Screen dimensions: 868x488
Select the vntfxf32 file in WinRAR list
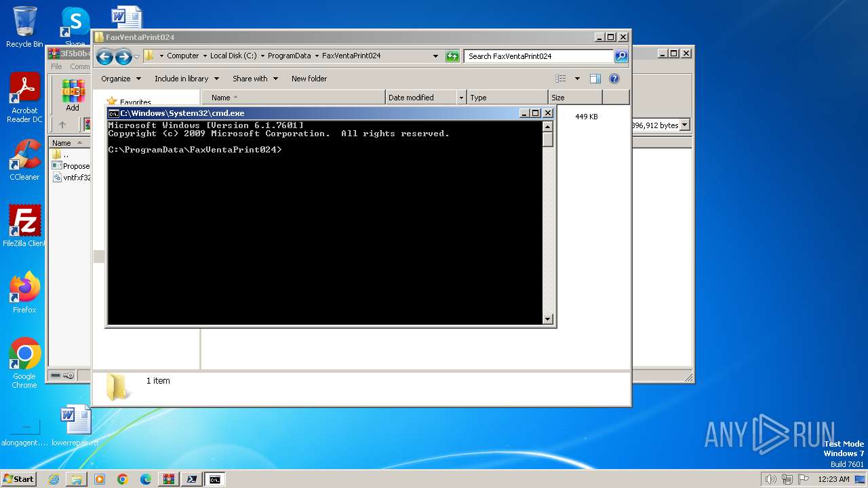pyautogui.click(x=71, y=178)
